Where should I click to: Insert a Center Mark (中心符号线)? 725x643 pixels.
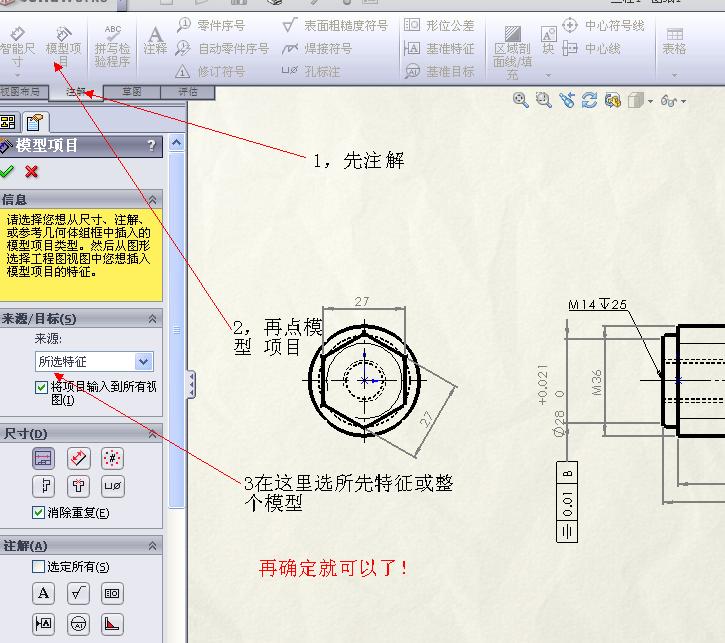(603, 25)
